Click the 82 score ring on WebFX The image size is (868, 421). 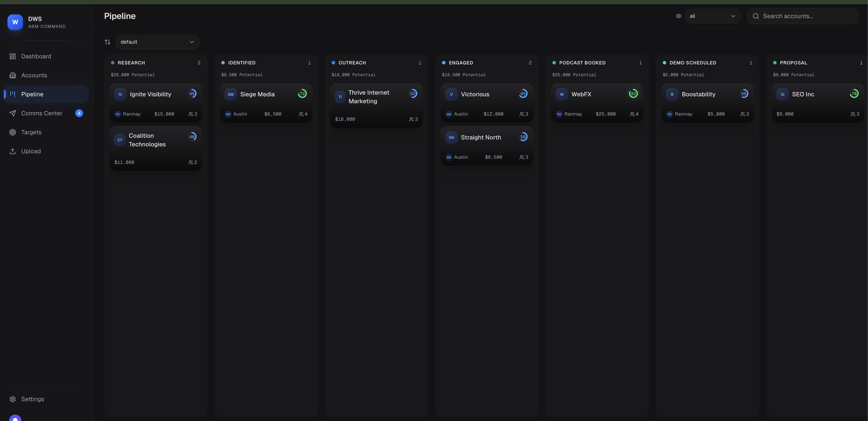click(633, 94)
